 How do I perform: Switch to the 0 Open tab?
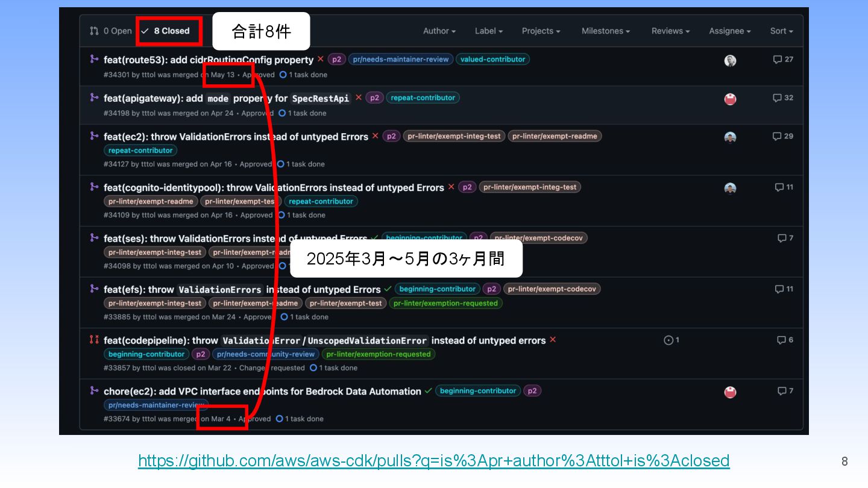111,31
